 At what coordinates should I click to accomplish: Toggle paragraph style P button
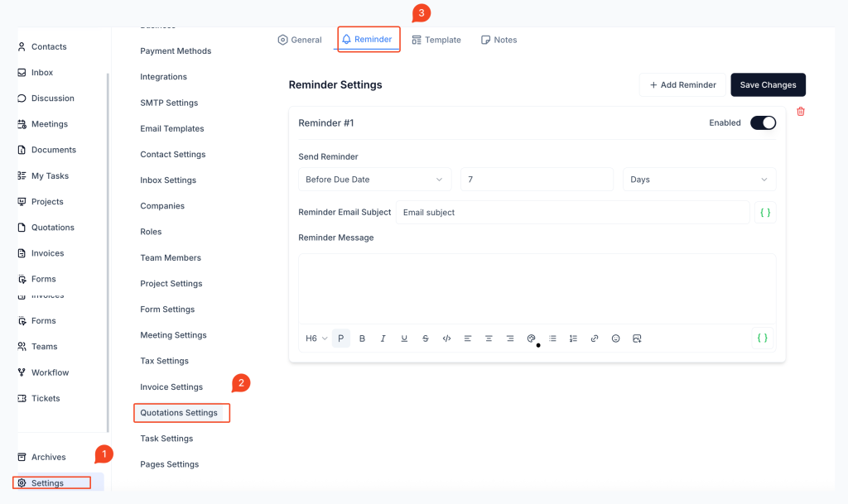click(341, 338)
